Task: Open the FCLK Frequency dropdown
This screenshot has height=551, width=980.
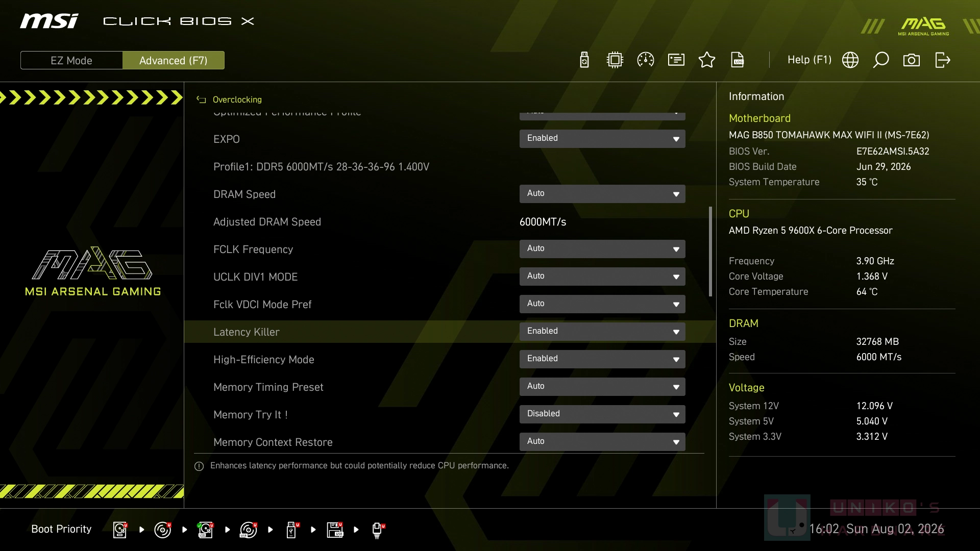Action: (602, 249)
